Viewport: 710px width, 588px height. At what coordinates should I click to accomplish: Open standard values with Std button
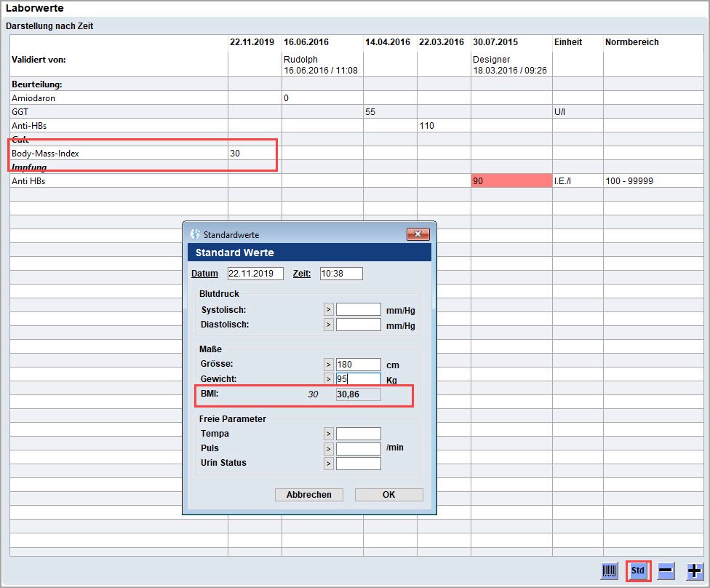click(638, 571)
